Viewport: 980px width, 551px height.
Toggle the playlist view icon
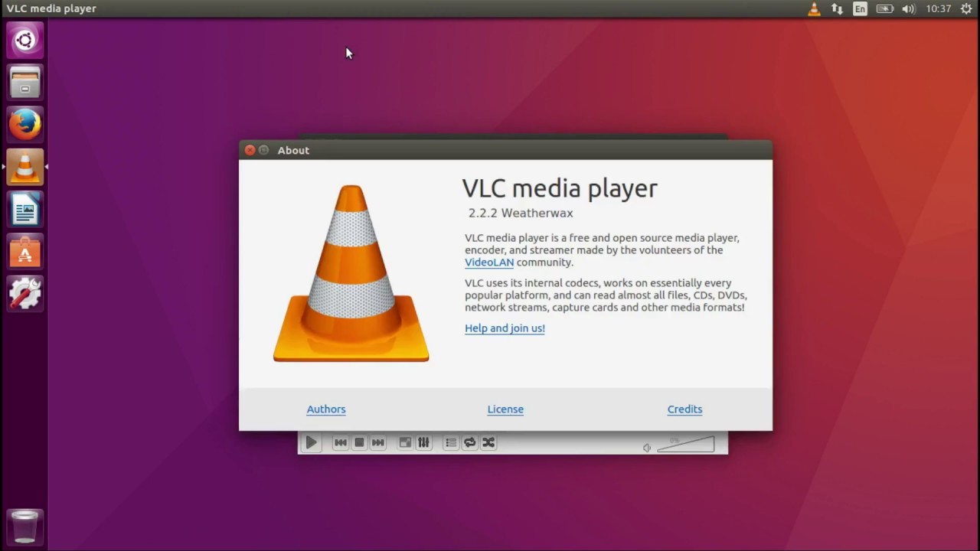coord(451,442)
